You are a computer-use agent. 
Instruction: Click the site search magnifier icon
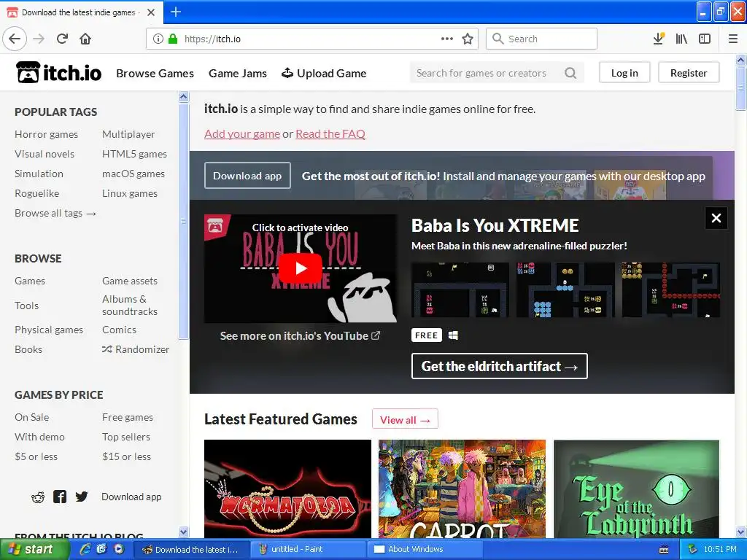570,73
